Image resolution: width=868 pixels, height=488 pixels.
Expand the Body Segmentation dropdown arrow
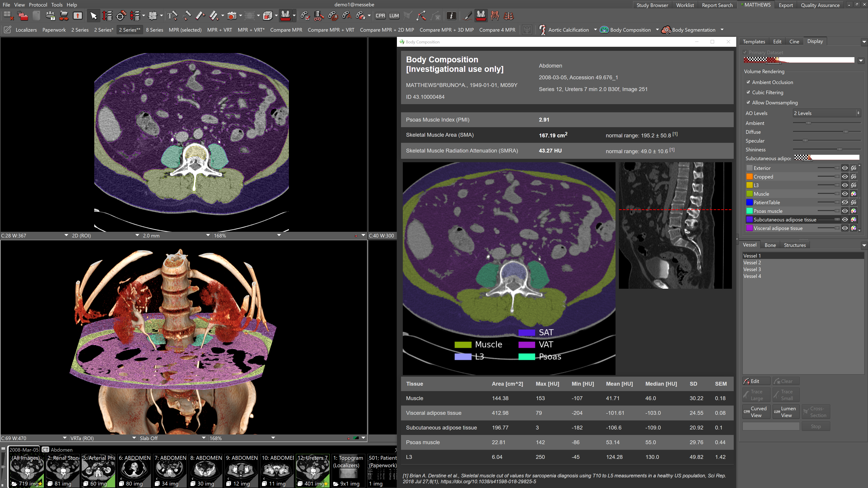722,30
